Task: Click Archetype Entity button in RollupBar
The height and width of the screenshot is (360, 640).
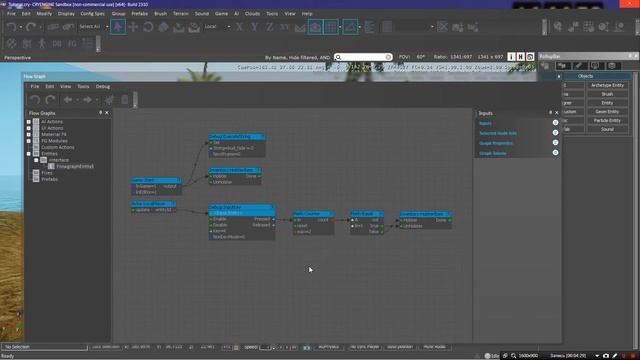Action: point(607,85)
